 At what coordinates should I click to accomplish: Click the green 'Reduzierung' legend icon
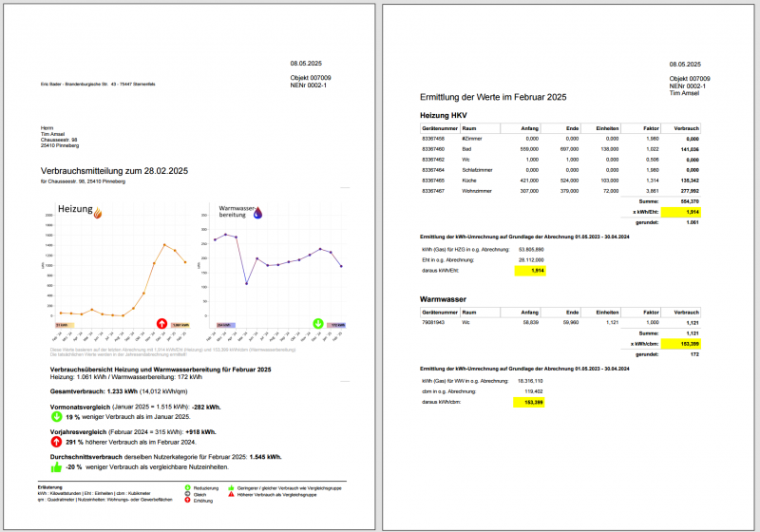point(187,488)
